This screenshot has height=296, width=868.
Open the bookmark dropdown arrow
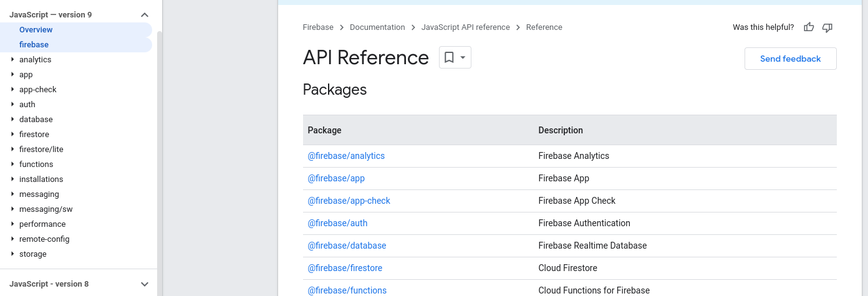pyautogui.click(x=463, y=57)
